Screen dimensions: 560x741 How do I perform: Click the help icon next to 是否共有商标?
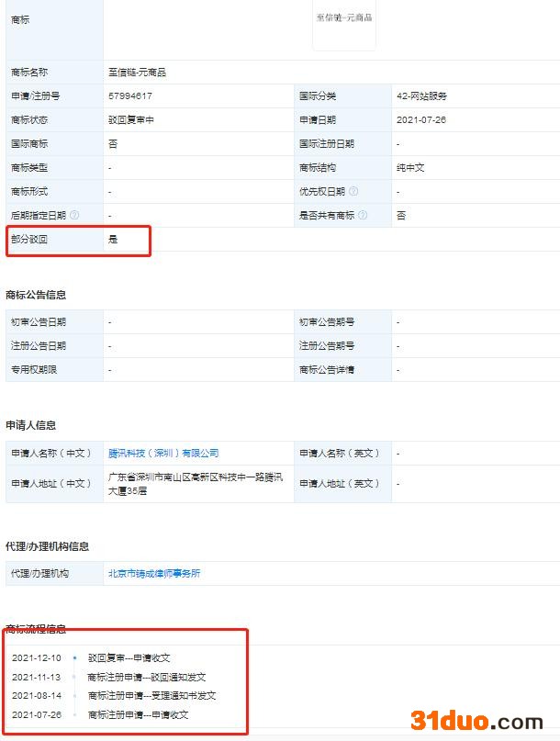(x=363, y=215)
